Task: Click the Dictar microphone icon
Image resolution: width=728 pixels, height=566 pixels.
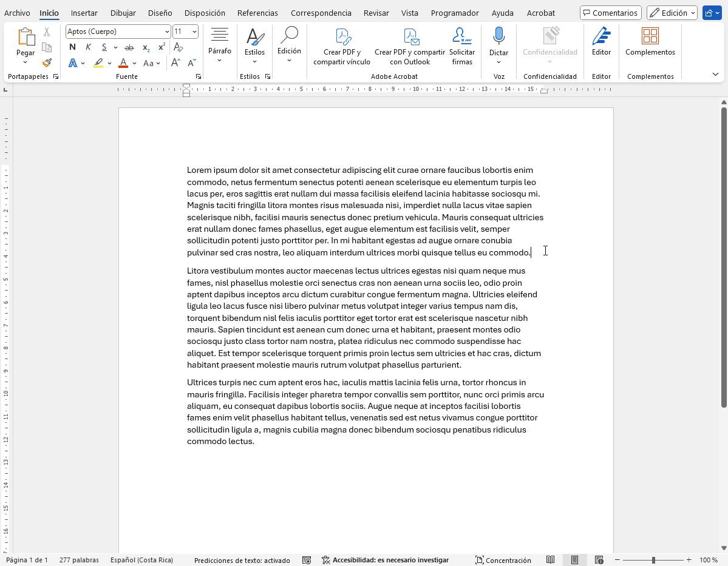Action: pos(498,36)
